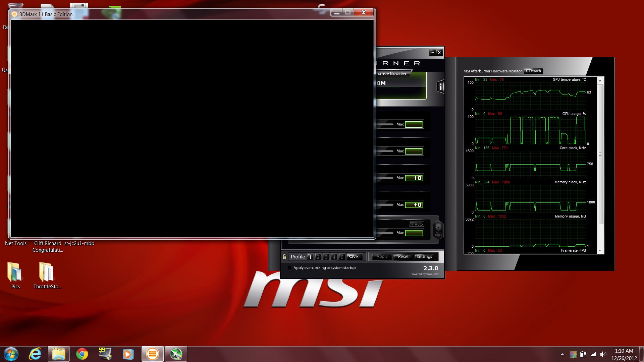Open the ThrottleStop folder on desktop

pos(47,275)
